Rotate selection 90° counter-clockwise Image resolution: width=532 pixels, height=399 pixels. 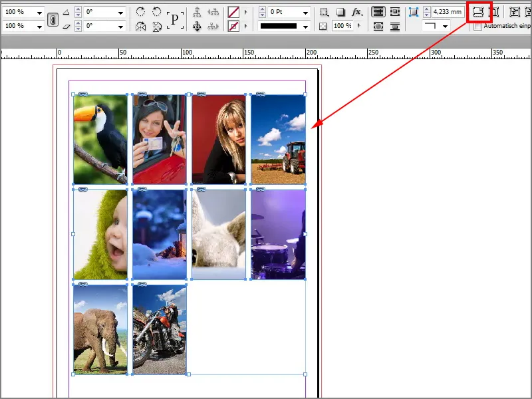coord(157,12)
